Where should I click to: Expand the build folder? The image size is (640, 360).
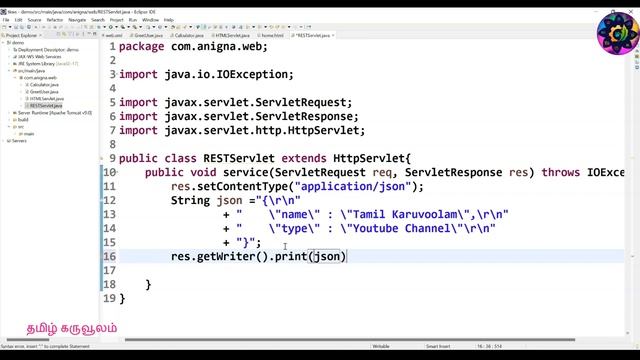[9, 120]
